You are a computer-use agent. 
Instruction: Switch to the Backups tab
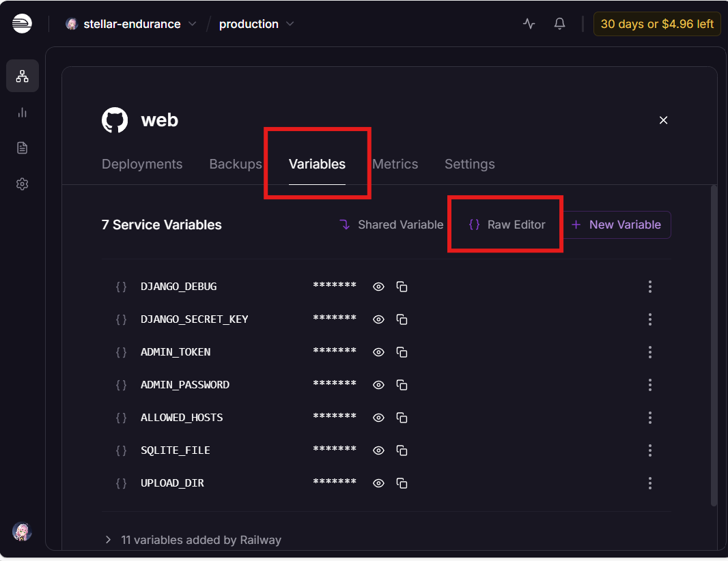pyautogui.click(x=236, y=164)
